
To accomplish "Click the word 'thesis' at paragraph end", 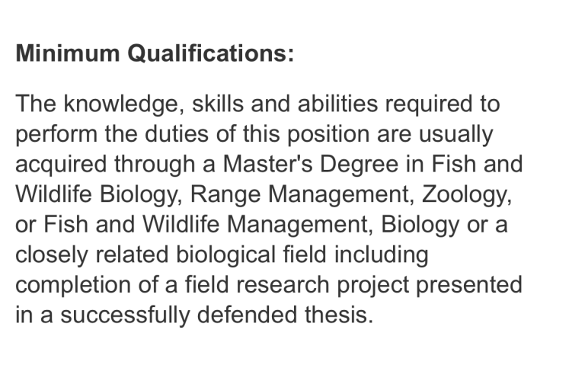I will click(x=339, y=315).
